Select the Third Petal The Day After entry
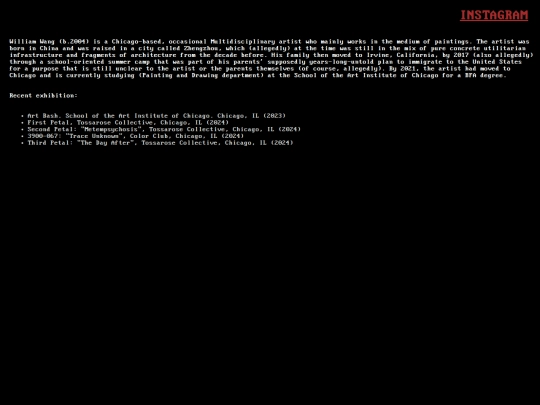This screenshot has height=405, width=540. tap(160, 143)
